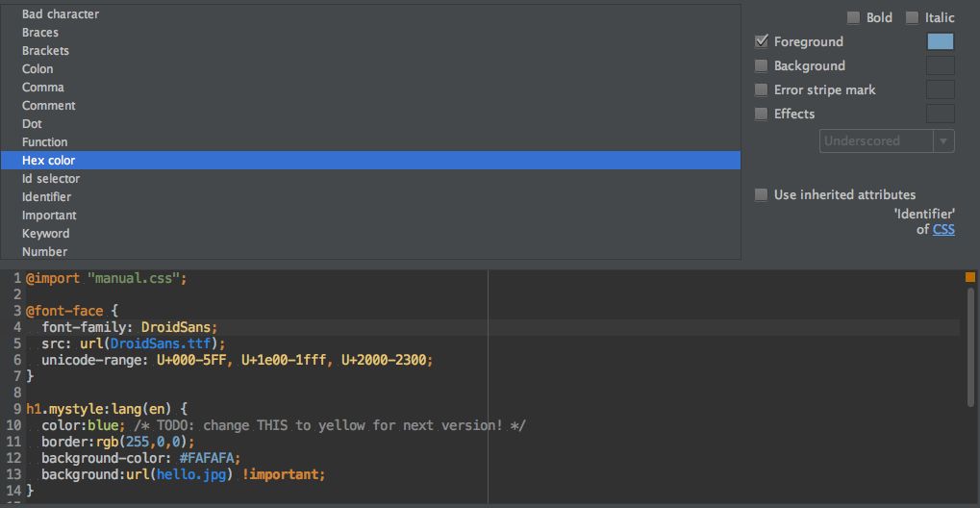This screenshot has height=508, width=980.
Task: Select 'Bad character' in attribute list
Action: 370,13
